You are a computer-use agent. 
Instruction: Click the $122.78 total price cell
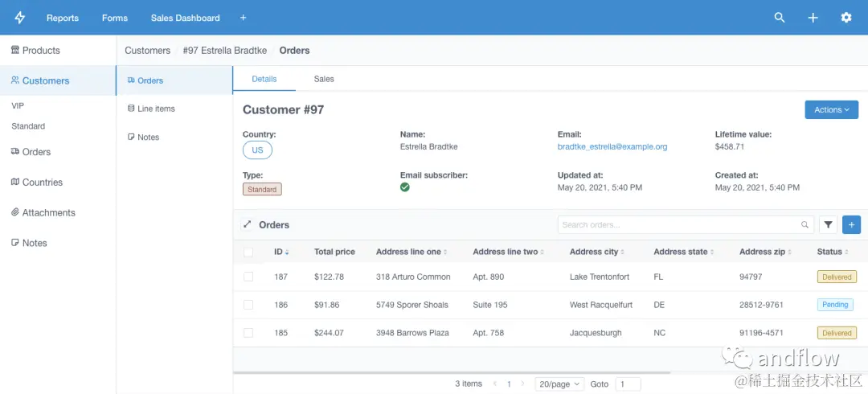coord(329,277)
